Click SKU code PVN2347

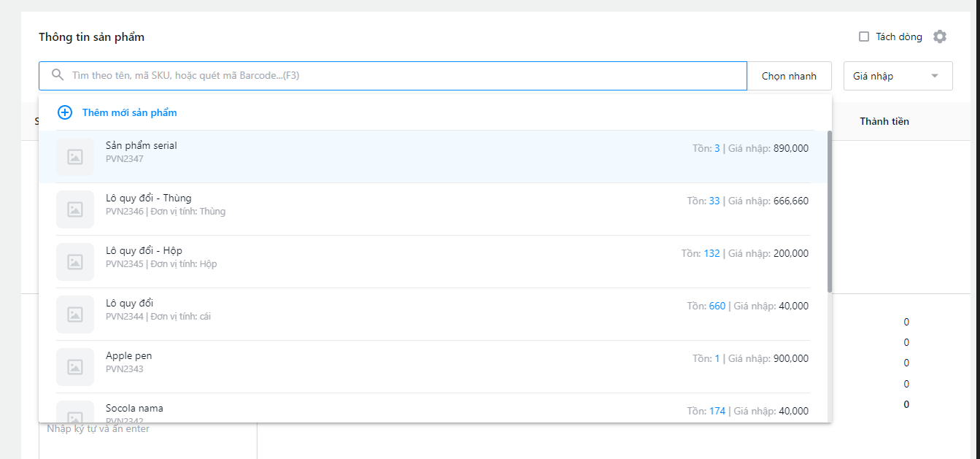coord(125,159)
